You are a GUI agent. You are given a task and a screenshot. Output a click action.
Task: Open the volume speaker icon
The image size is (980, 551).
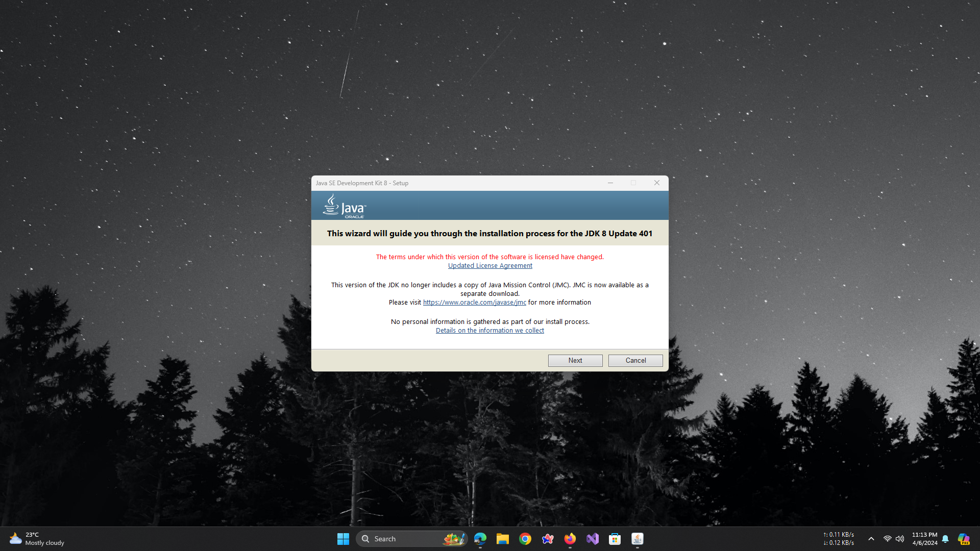click(x=900, y=539)
